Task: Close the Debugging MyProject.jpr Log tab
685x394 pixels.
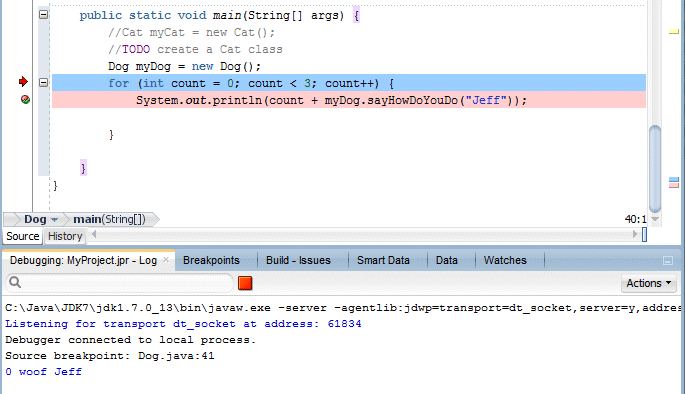Action: (x=166, y=259)
